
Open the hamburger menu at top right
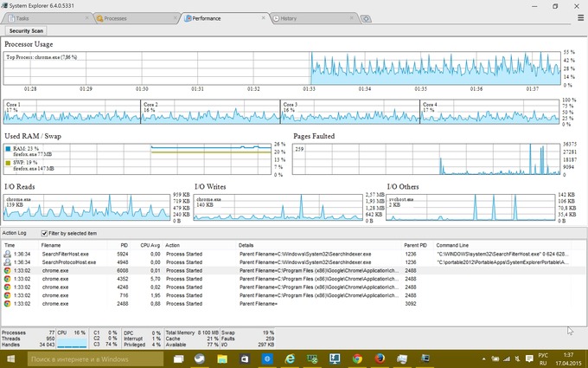580,17
